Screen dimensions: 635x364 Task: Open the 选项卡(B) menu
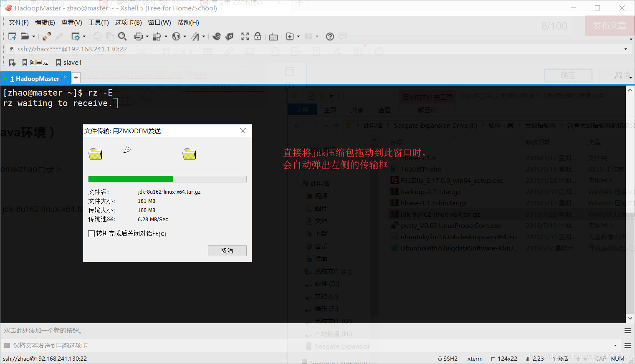[129, 23]
